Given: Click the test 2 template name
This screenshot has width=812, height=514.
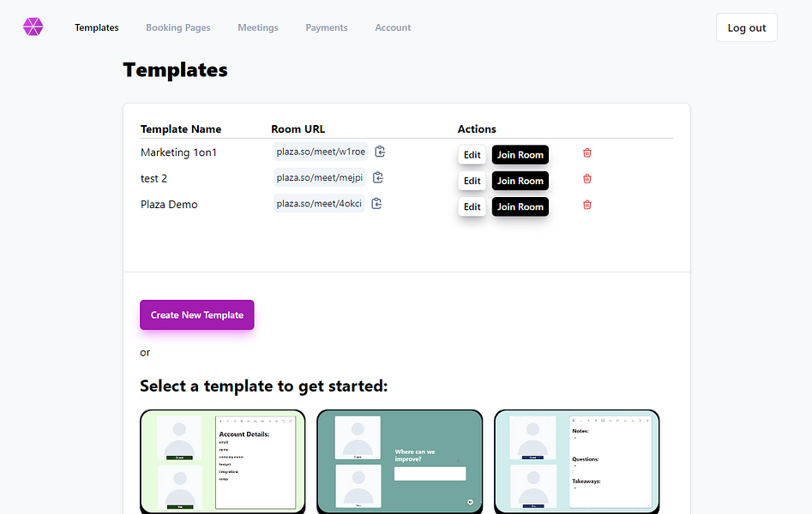Looking at the screenshot, I should [153, 178].
